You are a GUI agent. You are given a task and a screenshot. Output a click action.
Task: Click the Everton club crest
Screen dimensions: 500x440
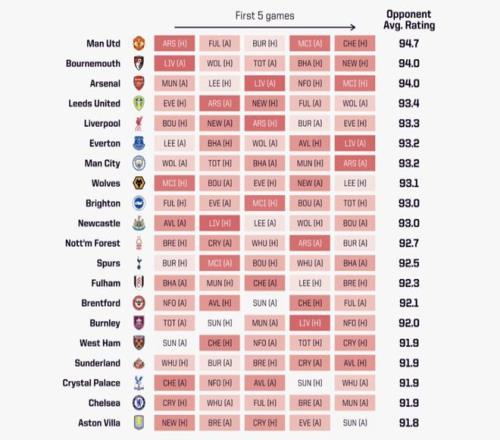click(139, 143)
